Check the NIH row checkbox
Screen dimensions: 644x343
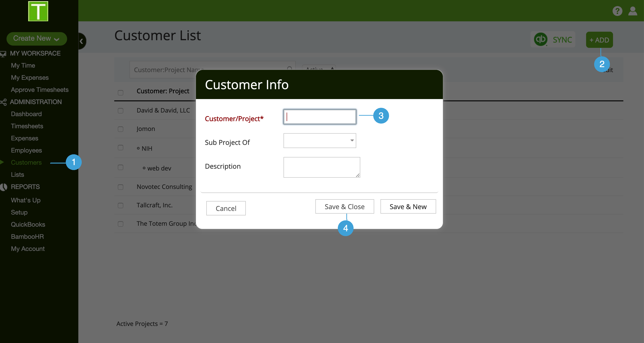pyautogui.click(x=121, y=148)
